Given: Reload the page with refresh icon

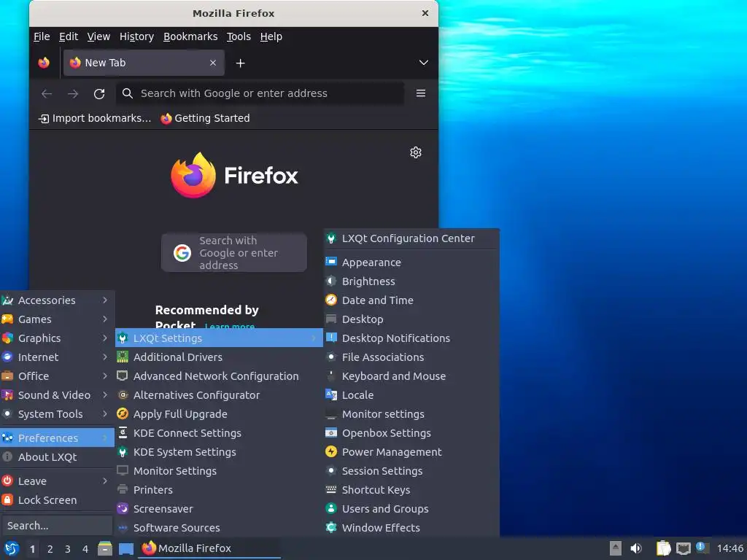Looking at the screenshot, I should (x=99, y=94).
